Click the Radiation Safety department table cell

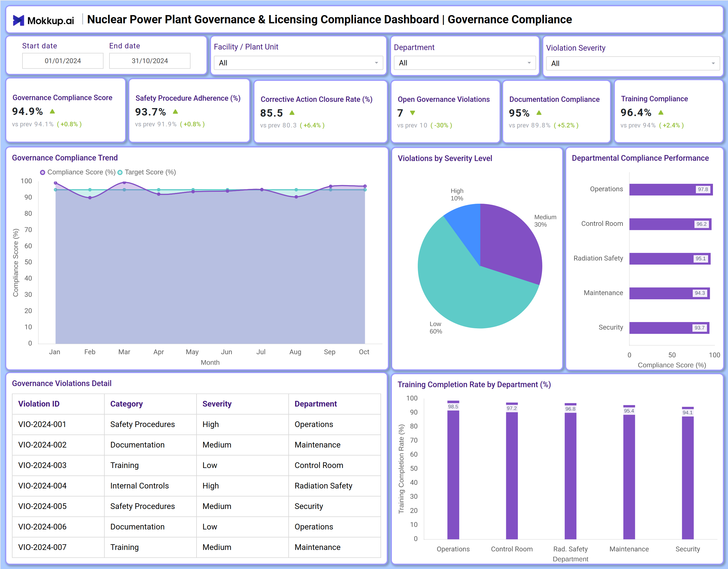pyautogui.click(x=334, y=486)
